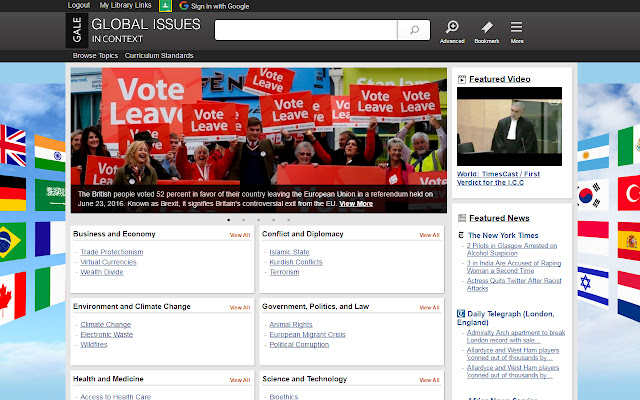Viewport: 640px width, 400px height.
Task: Open Browse Topics menu
Action: point(95,56)
